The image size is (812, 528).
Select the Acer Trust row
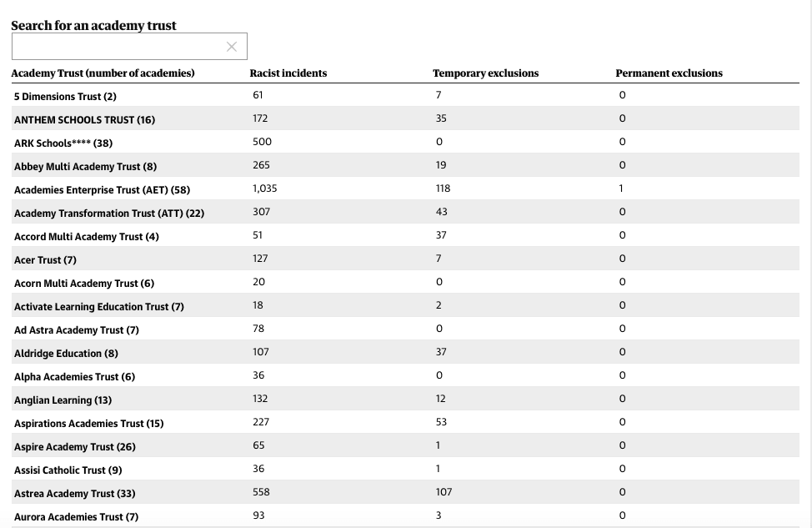[405, 259]
